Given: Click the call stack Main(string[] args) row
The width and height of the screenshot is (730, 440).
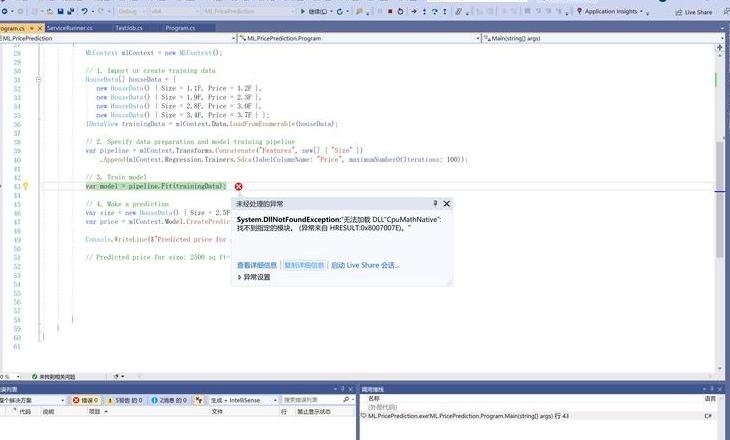Looking at the screenshot, I should [x=468, y=416].
